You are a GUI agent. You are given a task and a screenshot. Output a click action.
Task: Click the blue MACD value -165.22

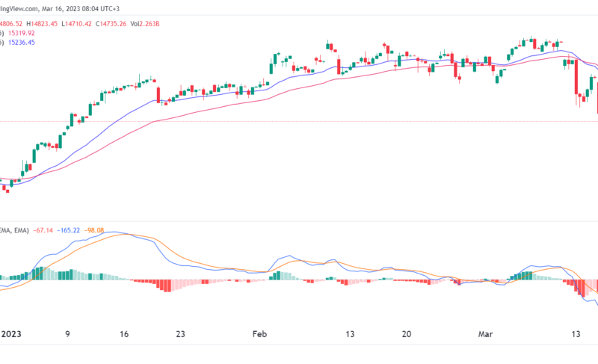tap(69, 230)
